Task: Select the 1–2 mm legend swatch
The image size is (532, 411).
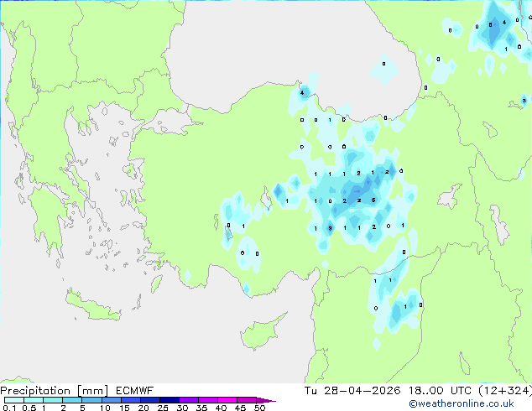Action: [53, 400]
